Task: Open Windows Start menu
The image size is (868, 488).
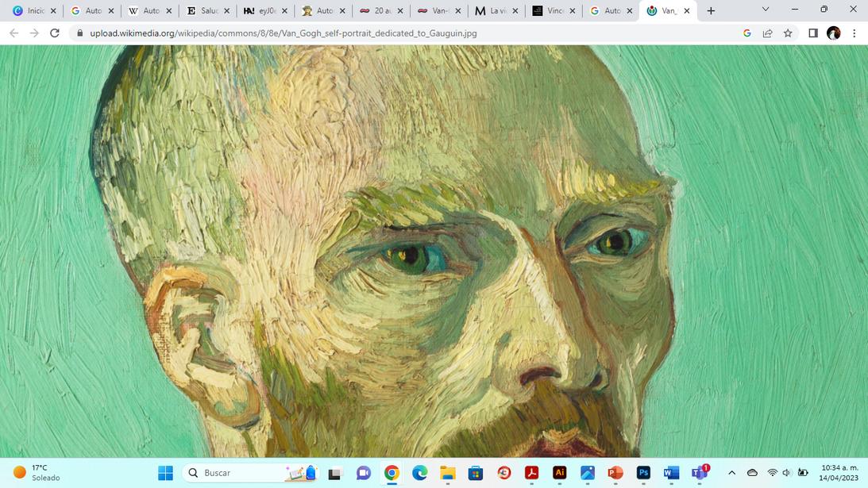Action: click(x=165, y=472)
